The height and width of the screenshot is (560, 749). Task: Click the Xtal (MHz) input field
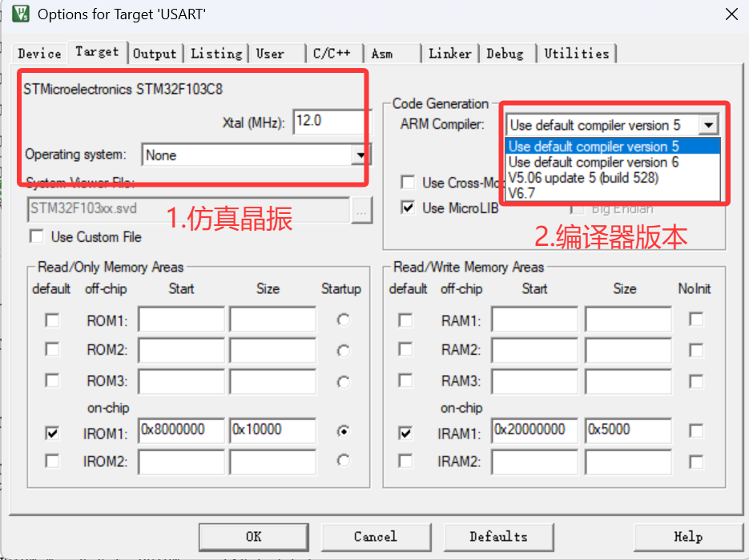coord(331,121)
